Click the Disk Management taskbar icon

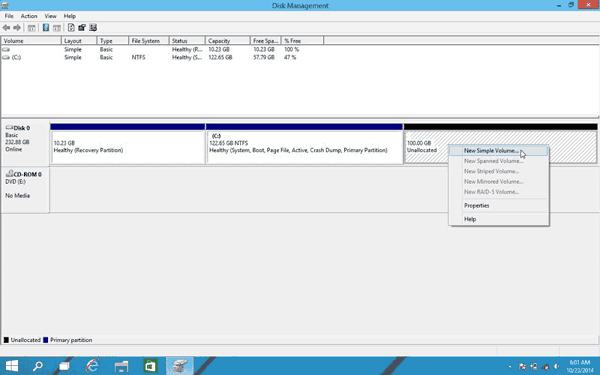pos(180,366)
